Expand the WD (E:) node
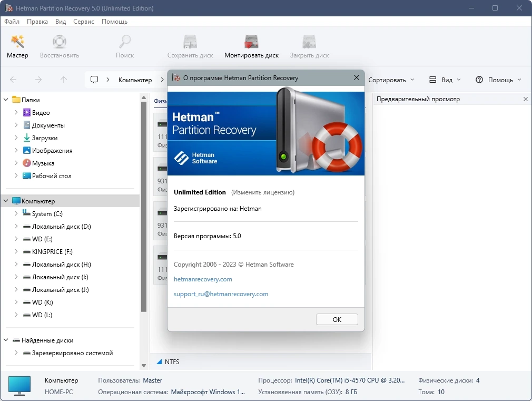The image size is (532, 401). coord(16,239)
